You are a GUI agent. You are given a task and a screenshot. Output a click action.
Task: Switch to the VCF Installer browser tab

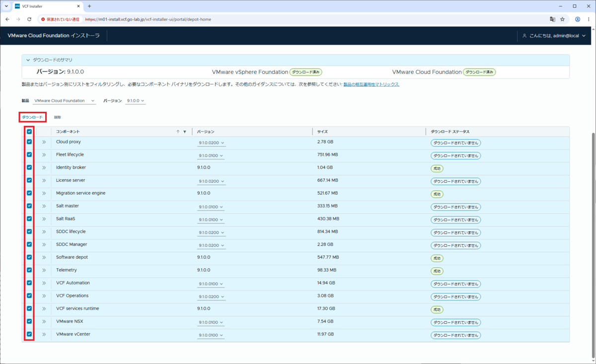[47, 6]
